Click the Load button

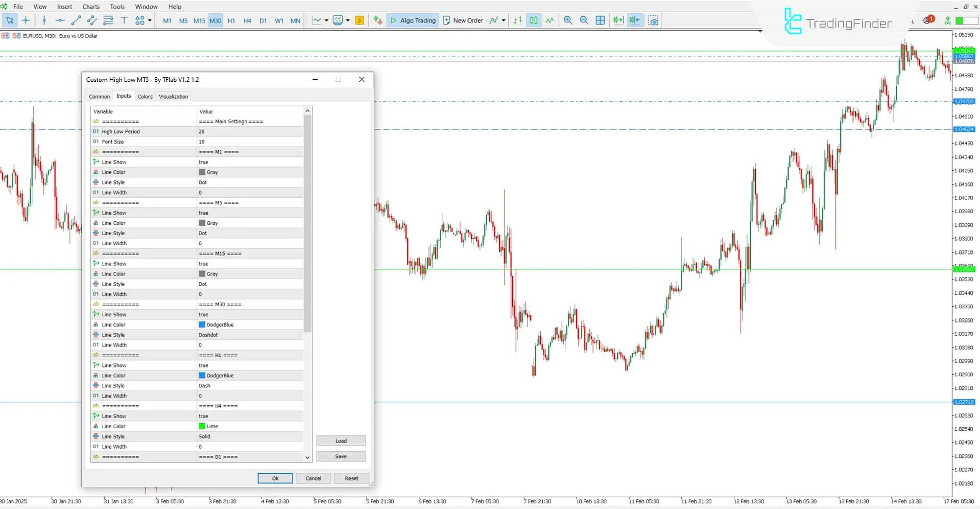[x=341, y=441]
